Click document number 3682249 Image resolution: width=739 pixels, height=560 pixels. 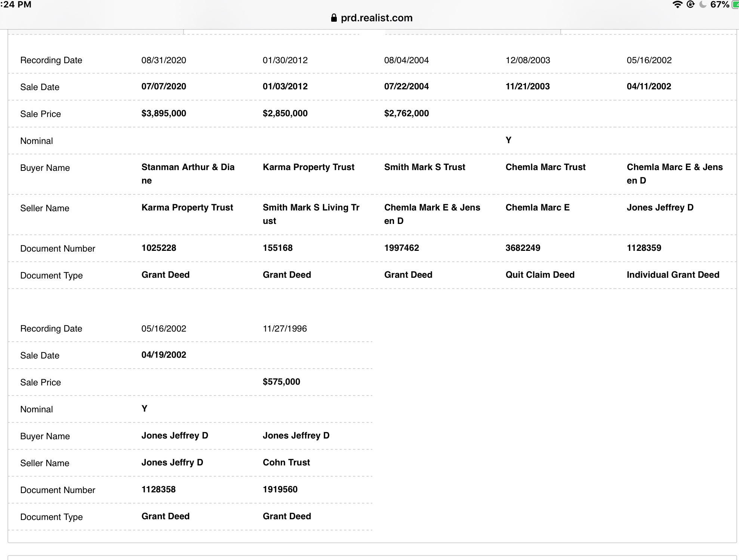523,248
